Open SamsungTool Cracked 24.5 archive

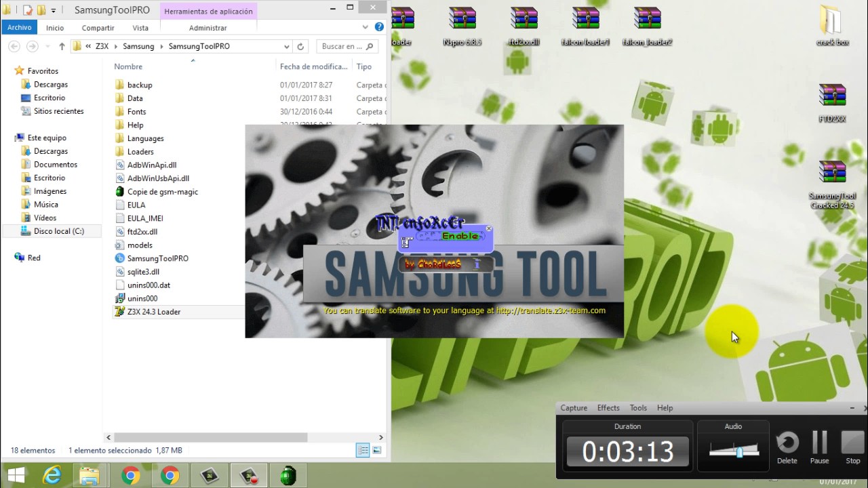(832, 185)
